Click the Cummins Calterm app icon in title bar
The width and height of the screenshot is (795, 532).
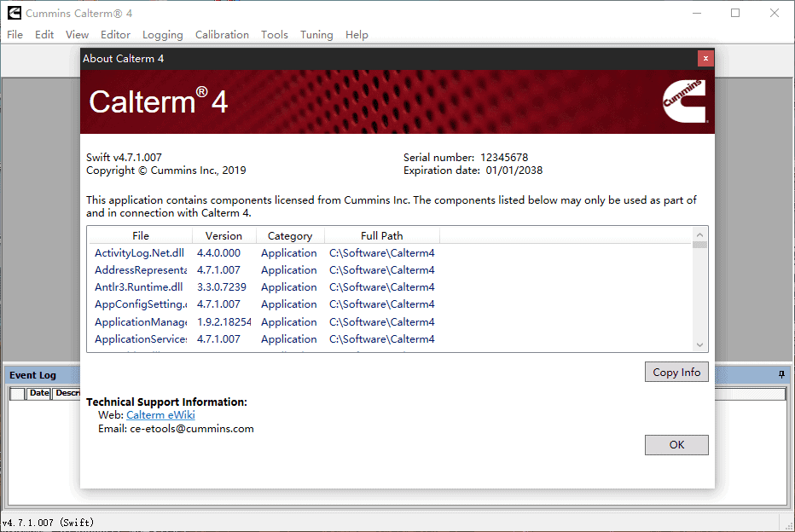15,13
